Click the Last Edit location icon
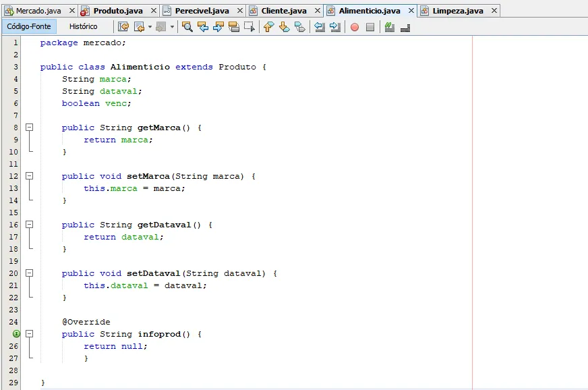The width and height of the screenshot is (588, 390). tap(123, 26)
